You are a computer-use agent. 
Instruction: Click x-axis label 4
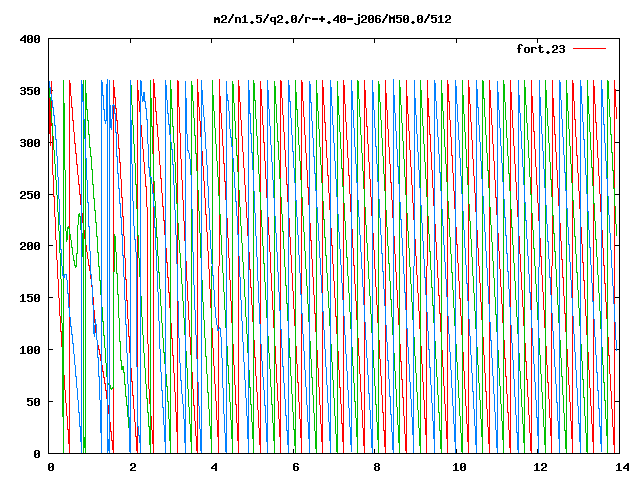[x=214, y=467]
